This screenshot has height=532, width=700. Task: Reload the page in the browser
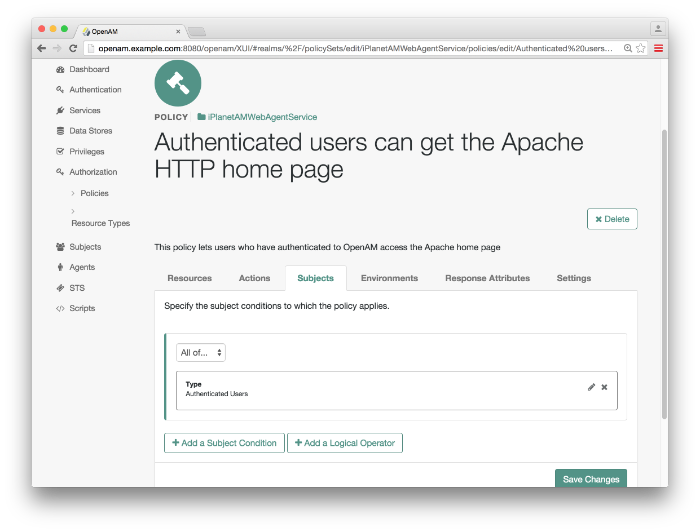click(73, 48)
